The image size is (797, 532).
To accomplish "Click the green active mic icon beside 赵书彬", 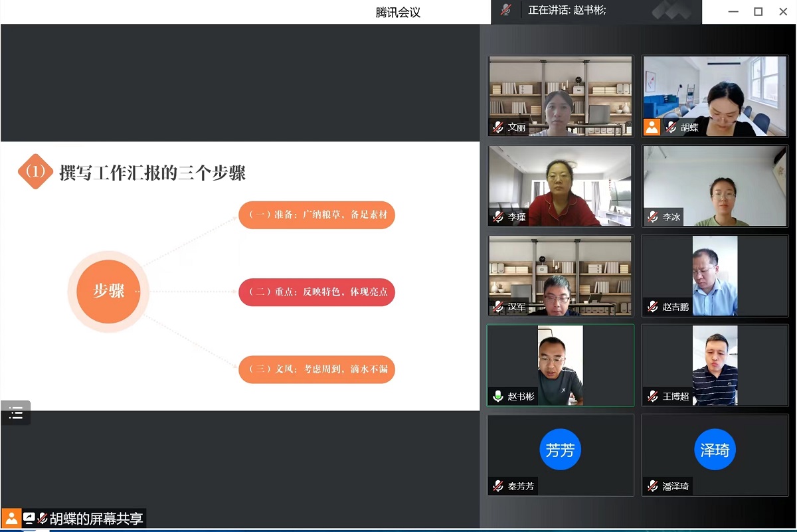I will (x=498, y=396).
